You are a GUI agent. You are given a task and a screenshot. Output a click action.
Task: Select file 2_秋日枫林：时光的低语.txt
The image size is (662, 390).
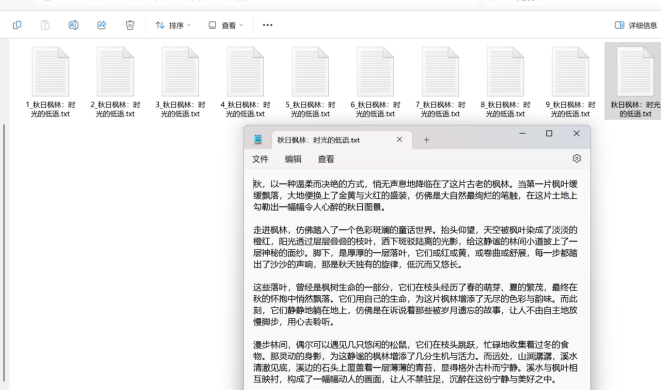point(115,82)
